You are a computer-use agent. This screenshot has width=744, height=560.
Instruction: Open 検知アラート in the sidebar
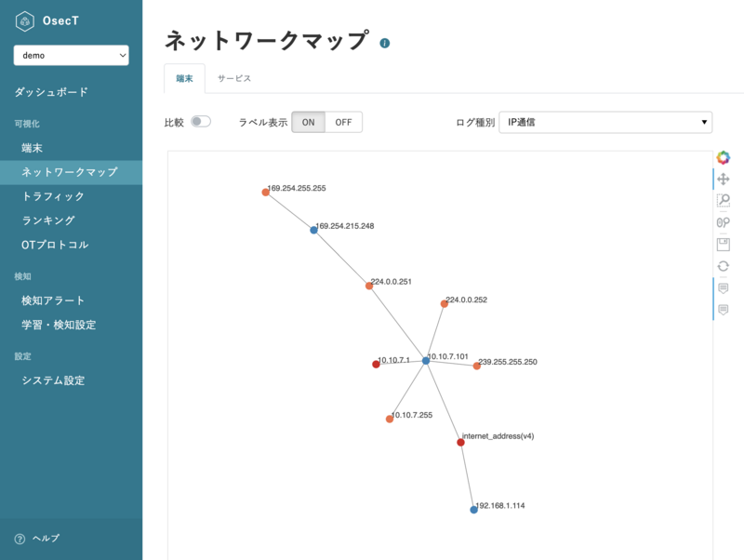tap(53, 300)
